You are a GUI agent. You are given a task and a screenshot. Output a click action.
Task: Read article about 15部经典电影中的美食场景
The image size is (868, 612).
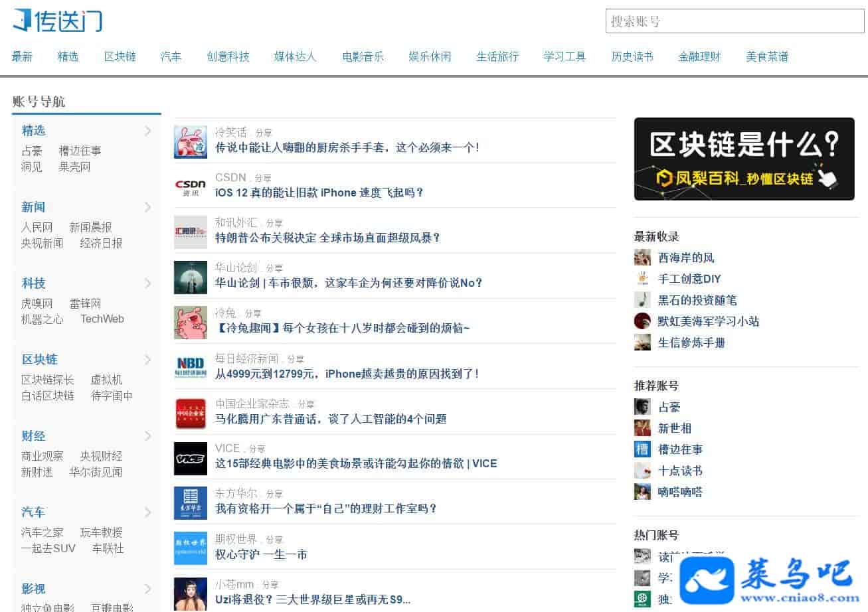tap(356, 463)
